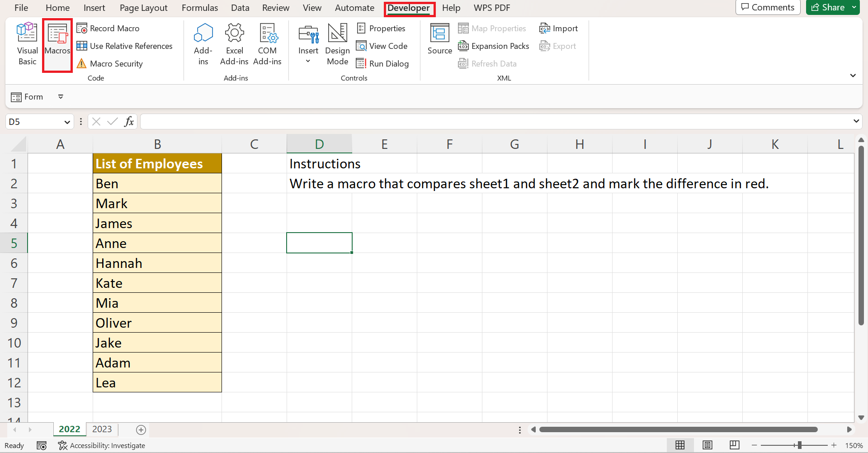Open the Name Box dropdown
The height and width of the screenshot is (453, 868).
67,122
